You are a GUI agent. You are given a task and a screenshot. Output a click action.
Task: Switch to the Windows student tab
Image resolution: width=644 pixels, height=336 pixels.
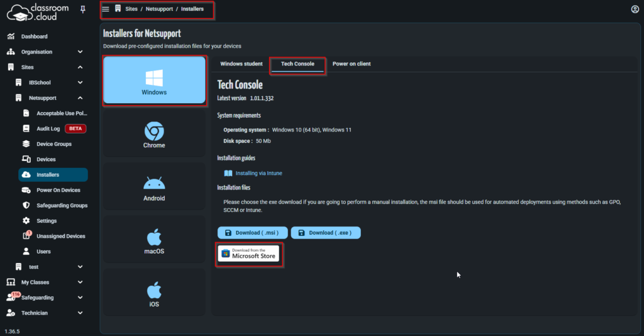click(241, 64)
